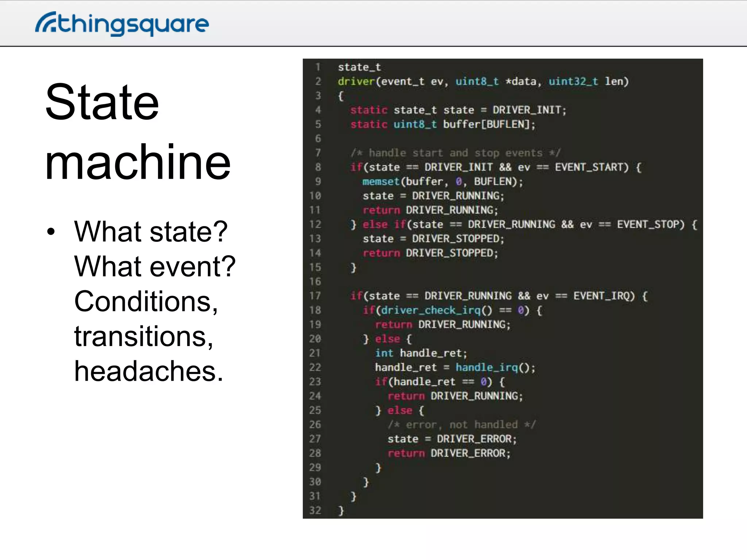The height and width of the screenshot is (560, 747).
Task: Click the thingsquare logo
Action: (122, 24)
